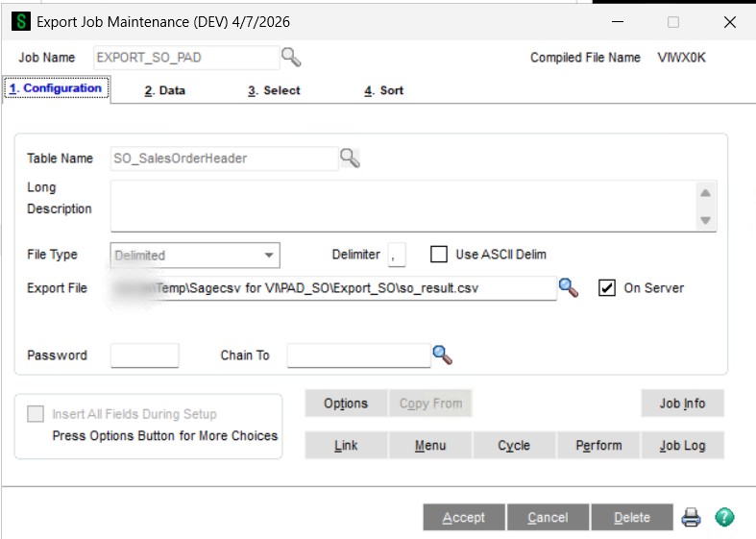756x539 pixels.
Task: Open the Chain To lookup magnifier
Action: point(443,355)
